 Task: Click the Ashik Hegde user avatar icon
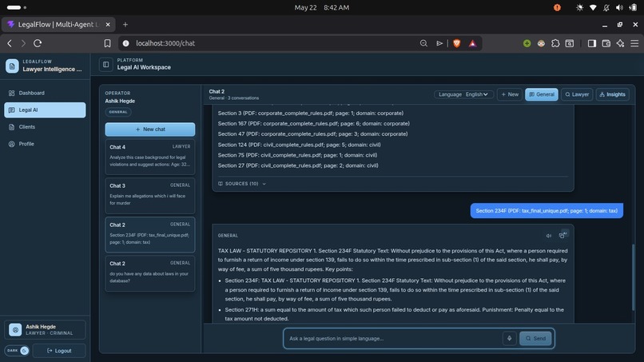[15, 329]
